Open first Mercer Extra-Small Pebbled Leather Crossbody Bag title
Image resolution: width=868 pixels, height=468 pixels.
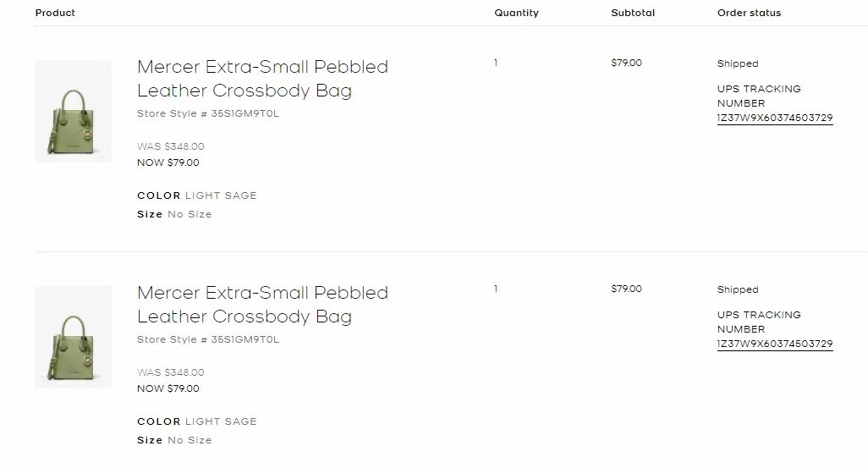pos(262,78)
